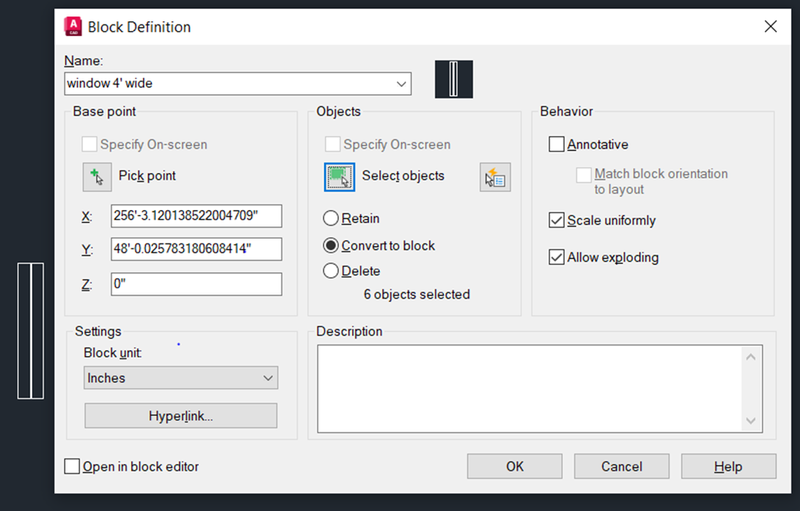Open the Quick Select icon button
Viewport: 800px width, 511px height.
pos(495,177)
